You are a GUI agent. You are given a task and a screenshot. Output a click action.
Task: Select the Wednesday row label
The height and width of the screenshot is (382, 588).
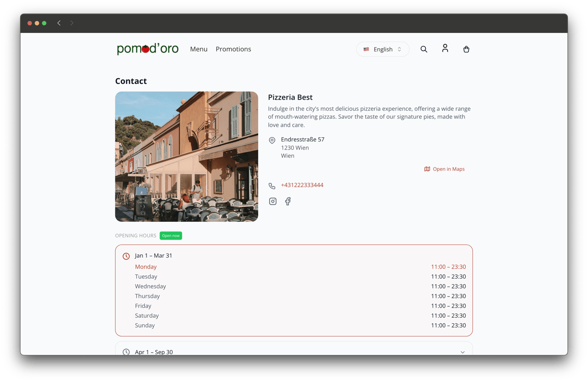point(150,286)
